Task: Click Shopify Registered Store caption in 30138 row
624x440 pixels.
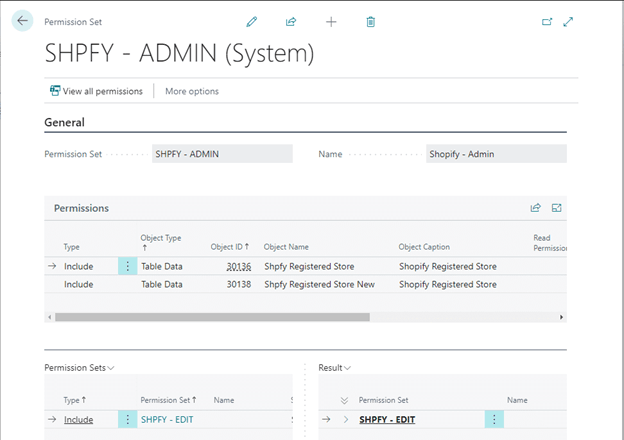Action: [x=448, y=284]
